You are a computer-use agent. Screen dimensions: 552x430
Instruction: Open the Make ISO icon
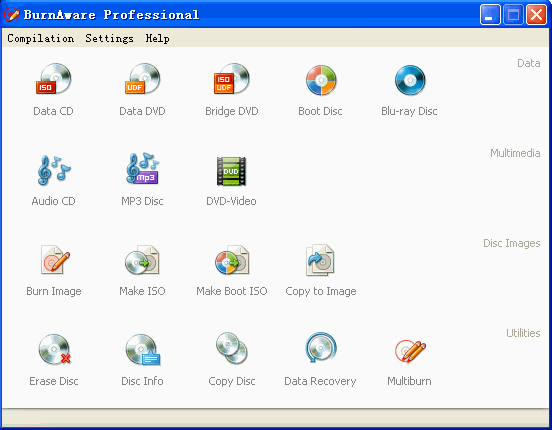143,260
